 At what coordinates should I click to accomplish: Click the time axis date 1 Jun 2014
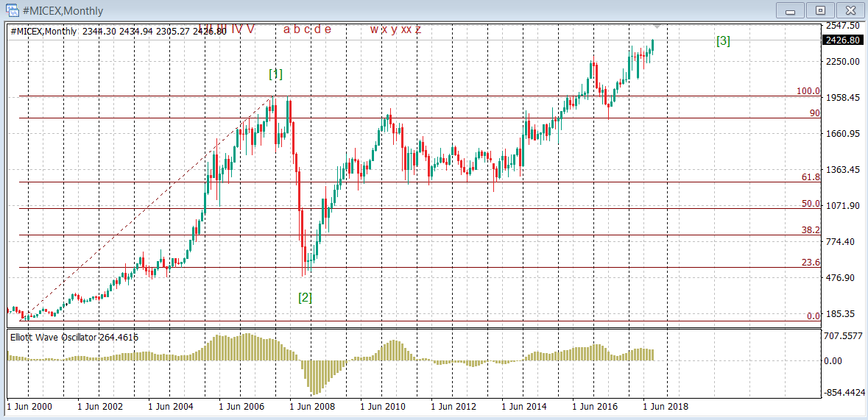tap(524, 407)
